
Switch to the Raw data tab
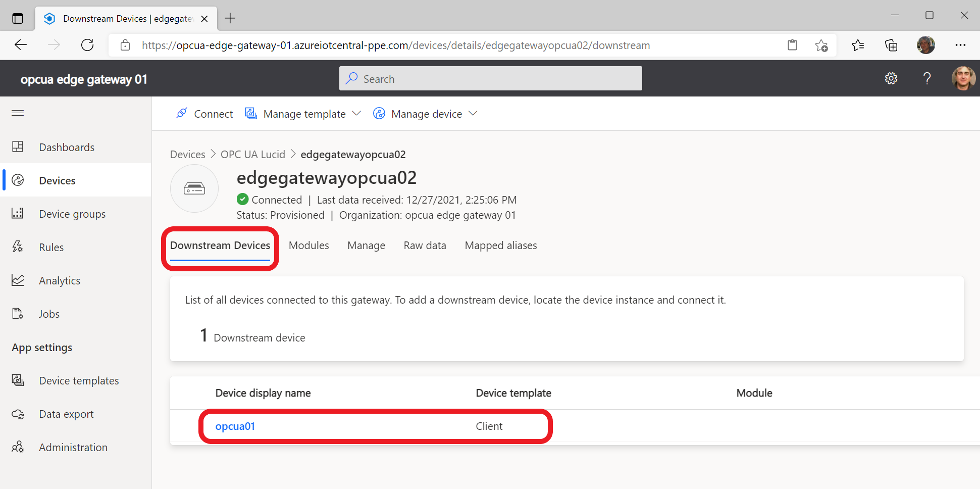coord(425,246)
